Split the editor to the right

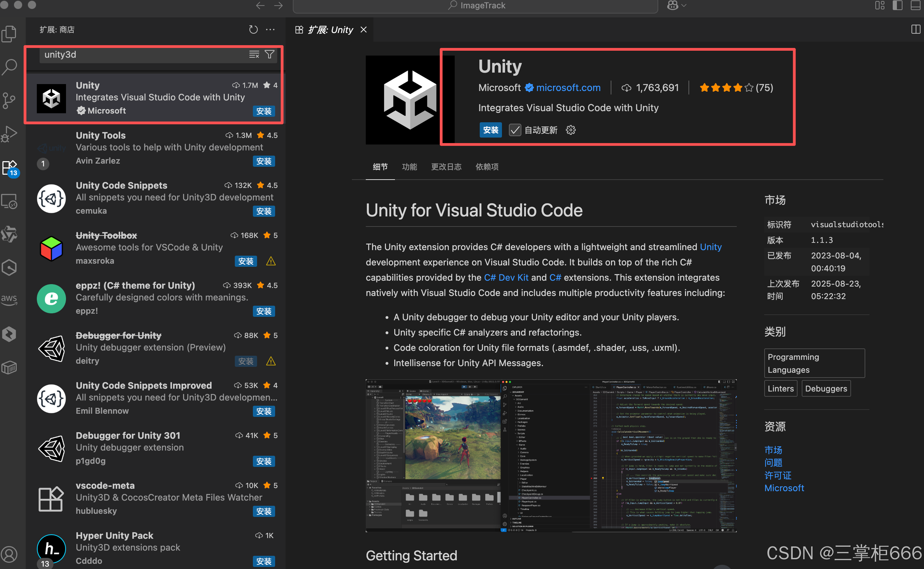pos(915,29)
